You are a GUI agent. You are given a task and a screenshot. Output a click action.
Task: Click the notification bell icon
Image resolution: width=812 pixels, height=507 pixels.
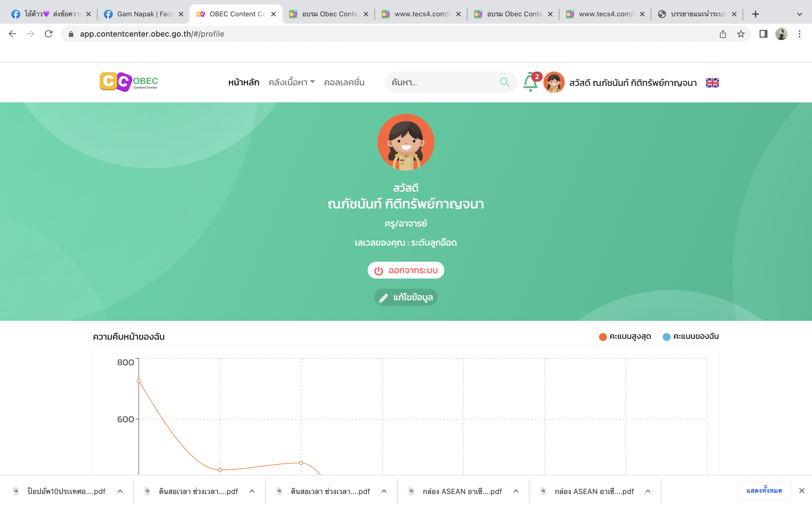pyautogui.click(x=530, y=83)
